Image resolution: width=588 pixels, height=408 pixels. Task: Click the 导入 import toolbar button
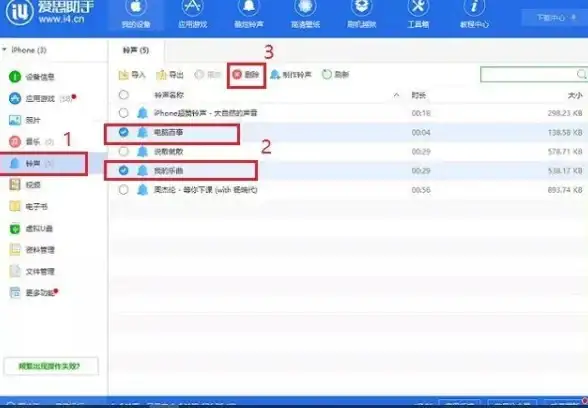pyautogui.click(x=132, y=75)
